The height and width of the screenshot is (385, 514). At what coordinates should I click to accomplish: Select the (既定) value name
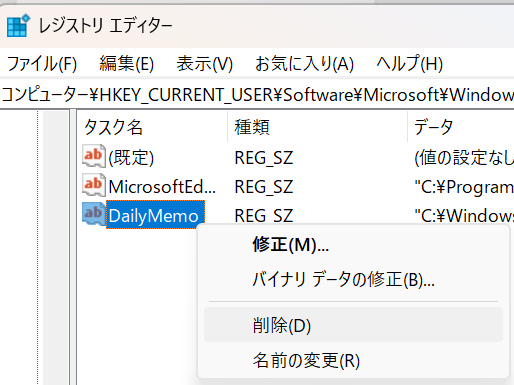(x=131, y=158)
